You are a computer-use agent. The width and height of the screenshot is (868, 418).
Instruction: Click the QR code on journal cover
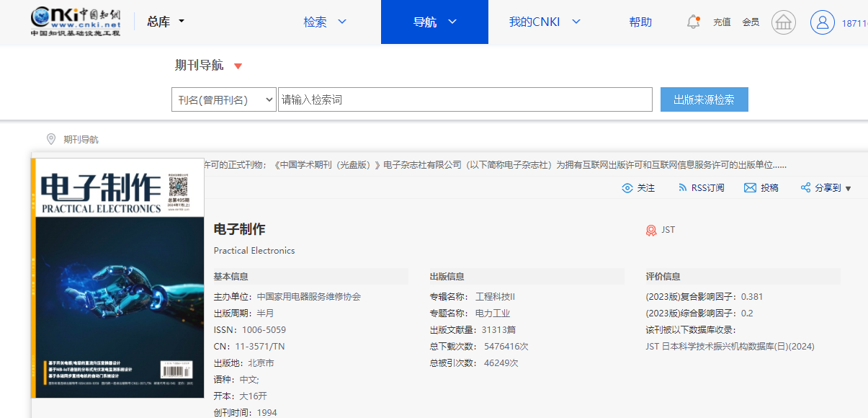click(x=177, y=187)
